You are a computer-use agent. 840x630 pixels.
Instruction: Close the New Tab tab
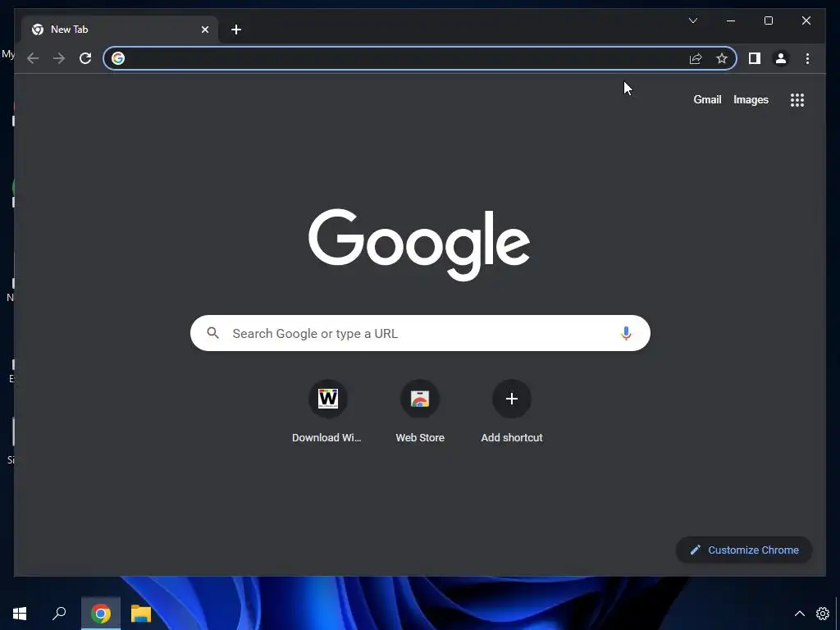click(205, 30)
